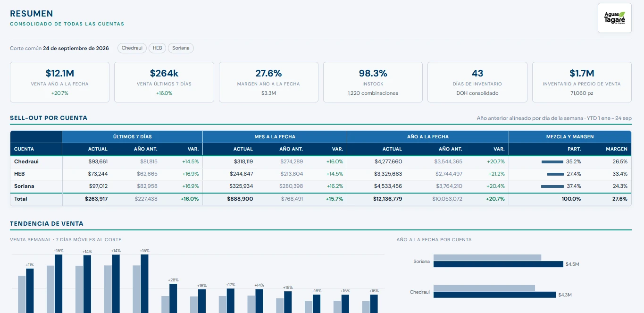Click the Sell-Out por Cuenta section title
644x313 pixels.
pos(49,118)
